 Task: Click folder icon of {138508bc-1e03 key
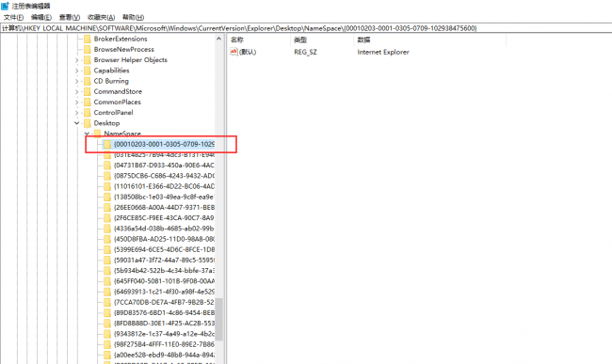pyautogui.click(x=107, y=197)
